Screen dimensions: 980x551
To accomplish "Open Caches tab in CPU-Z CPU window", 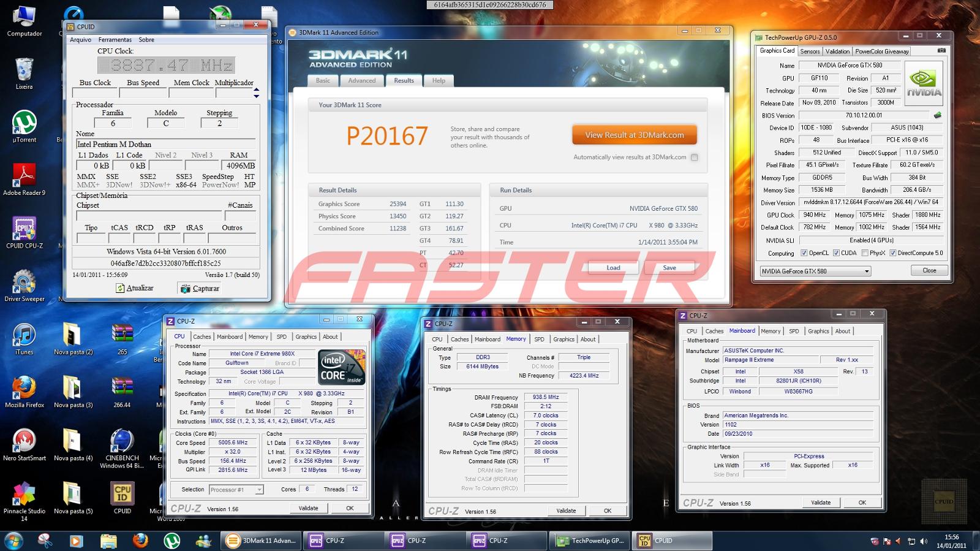I will click(x=202, y=336).
